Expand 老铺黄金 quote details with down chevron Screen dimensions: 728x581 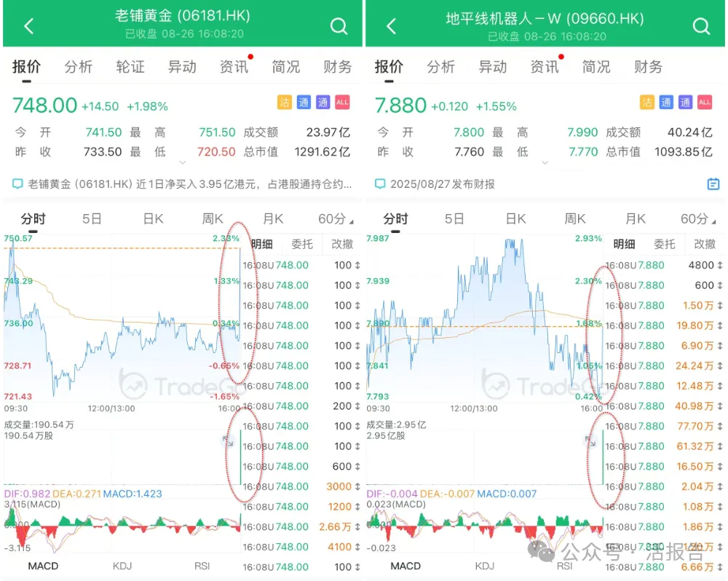pyautogui.click(x=182, y=162)
